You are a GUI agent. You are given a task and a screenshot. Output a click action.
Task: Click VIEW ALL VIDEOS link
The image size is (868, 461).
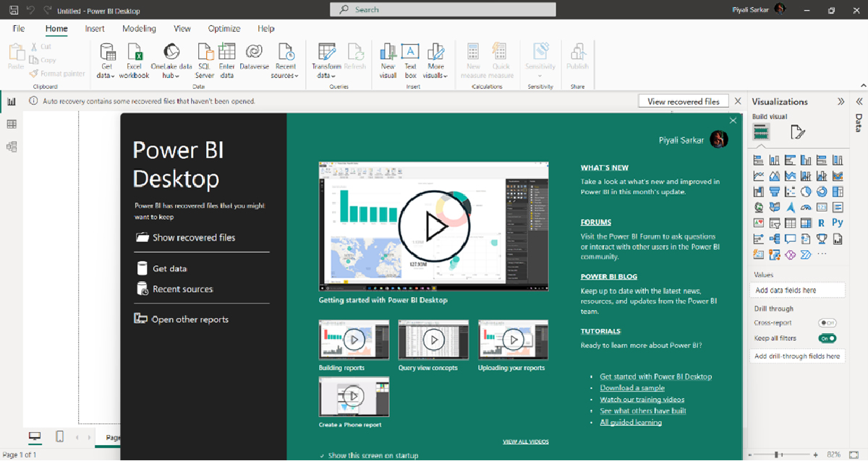click(x=526, y=441)
